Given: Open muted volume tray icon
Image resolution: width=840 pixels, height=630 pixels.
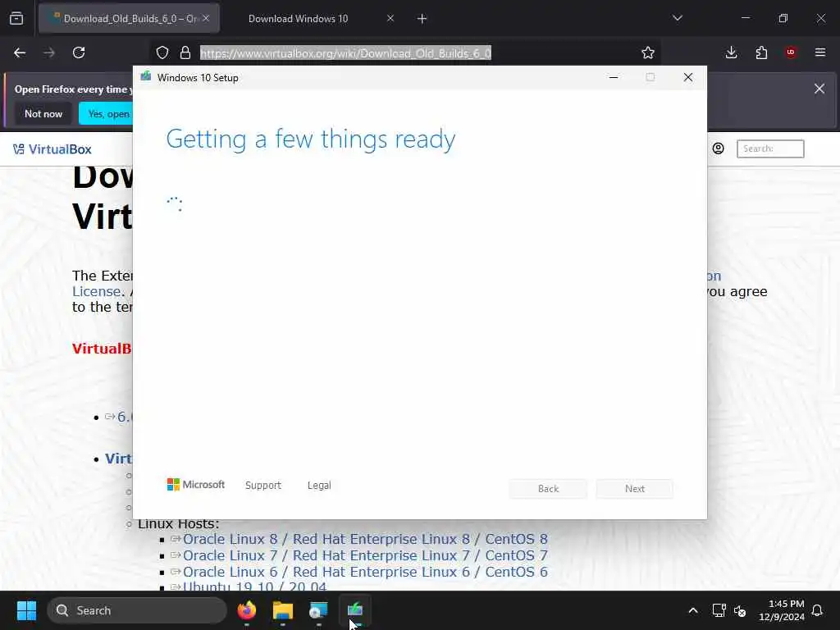Looking at the screenshot, I should pyautogui.click(x=741, y=610).
